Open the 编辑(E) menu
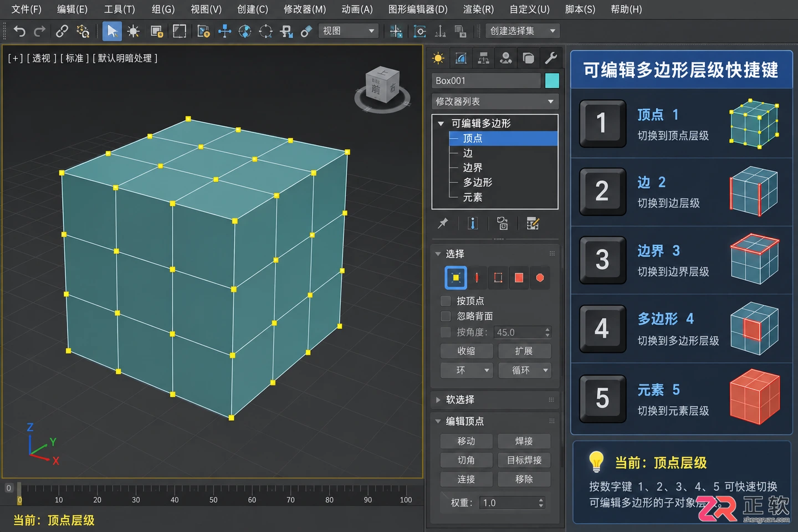The height and width of the screenshot is (532, 798). (x=72, y=9)
